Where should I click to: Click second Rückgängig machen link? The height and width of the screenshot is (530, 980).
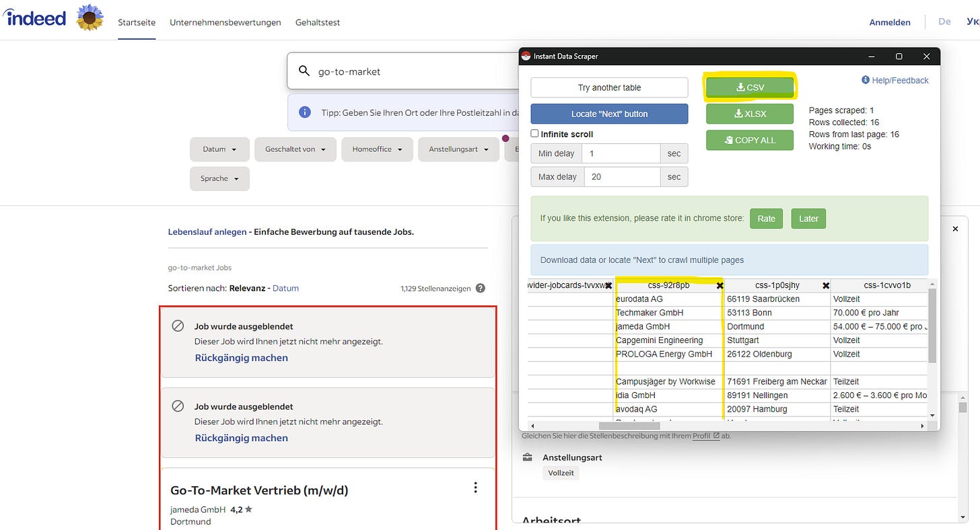pyautogui.click(x=241, y=438)
